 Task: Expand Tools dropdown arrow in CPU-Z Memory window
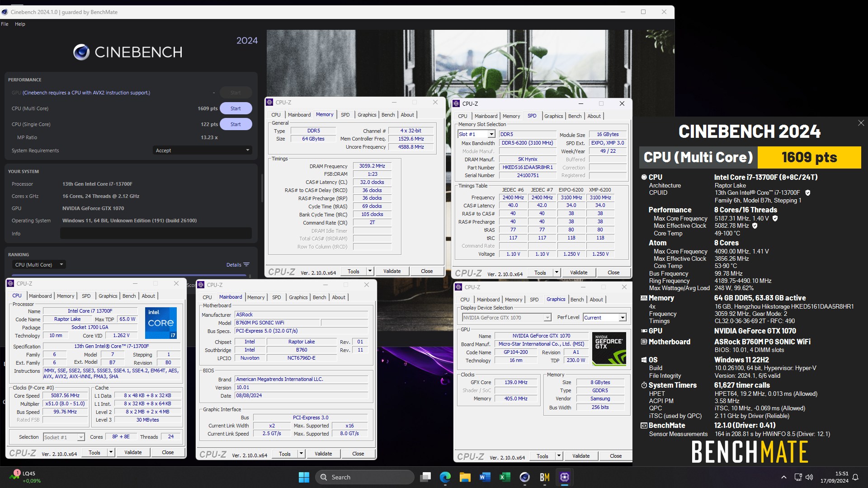pyautogui.click(x=370, y=271)
